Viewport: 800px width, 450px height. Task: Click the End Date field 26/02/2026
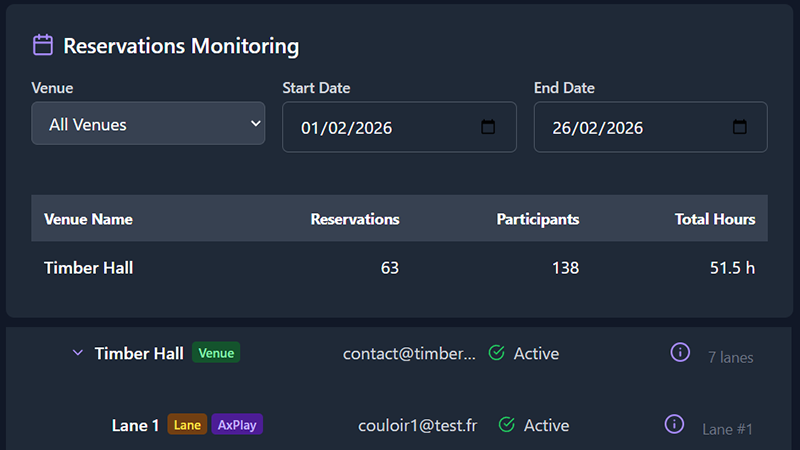tap(630, 128)
